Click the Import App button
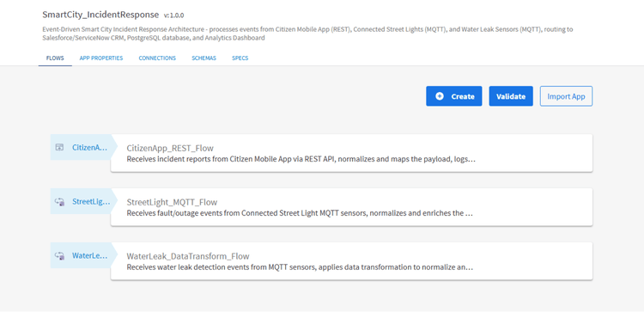Image resolution: width=644 pixels, height=312 pixels. click(566, 96)
